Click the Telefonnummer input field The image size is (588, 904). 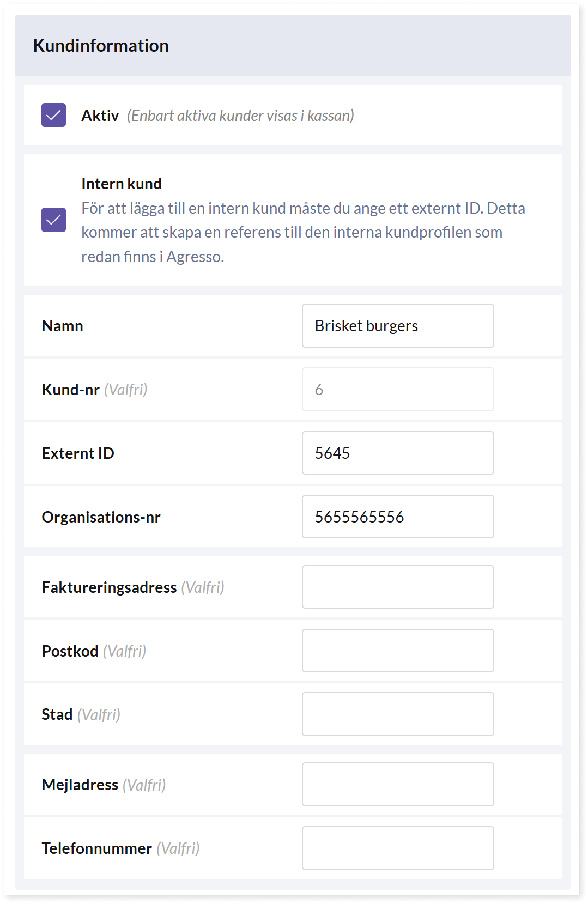coord(398,848)
